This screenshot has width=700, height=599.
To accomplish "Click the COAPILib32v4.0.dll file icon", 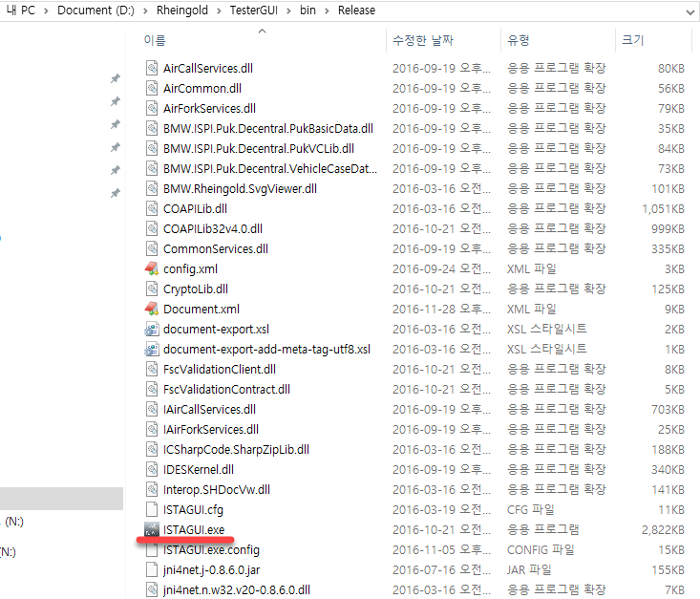I will (x=152, y=228).
